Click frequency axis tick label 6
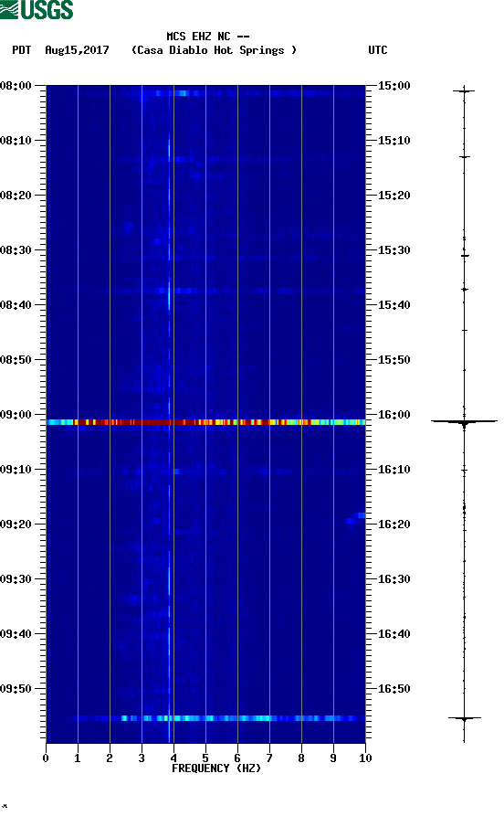 (237, 758)
